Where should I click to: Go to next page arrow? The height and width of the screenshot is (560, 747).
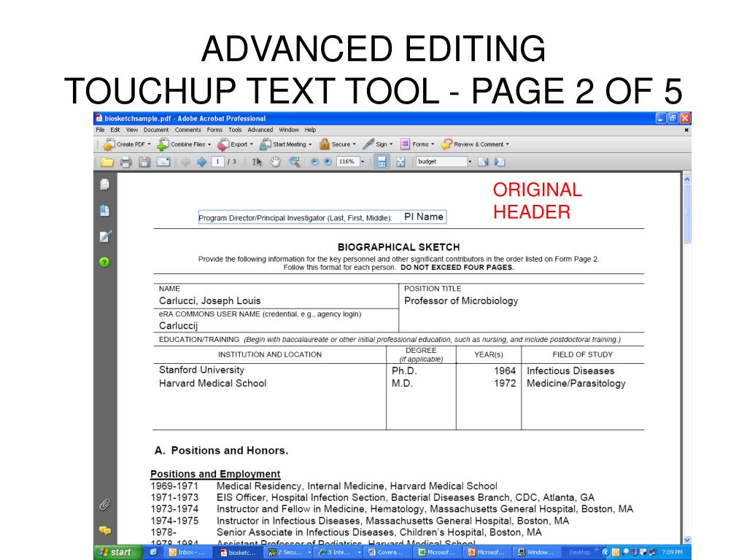pos(201,162)
